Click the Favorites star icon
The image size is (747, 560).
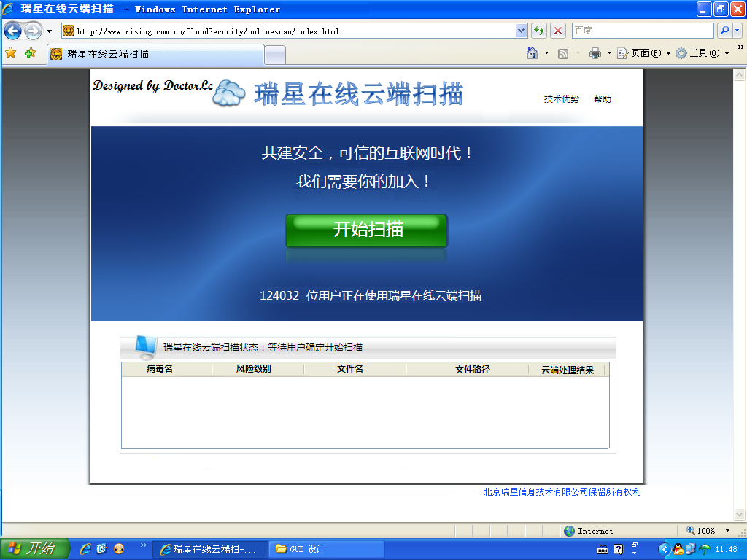(10, 53)
